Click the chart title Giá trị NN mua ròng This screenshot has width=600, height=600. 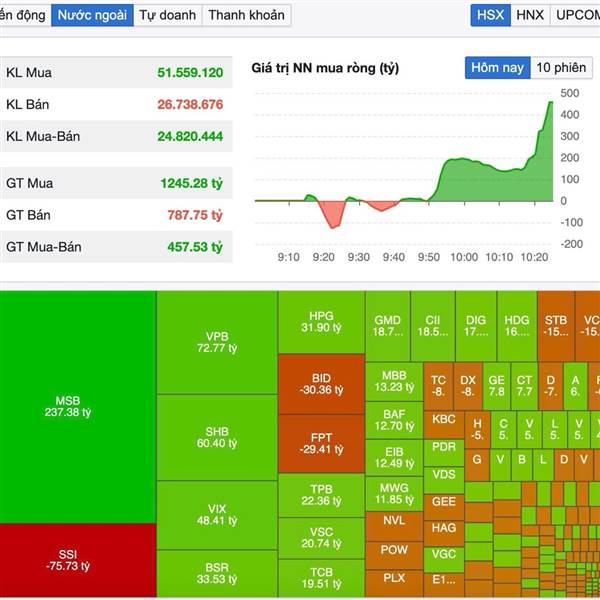(325, 68)
